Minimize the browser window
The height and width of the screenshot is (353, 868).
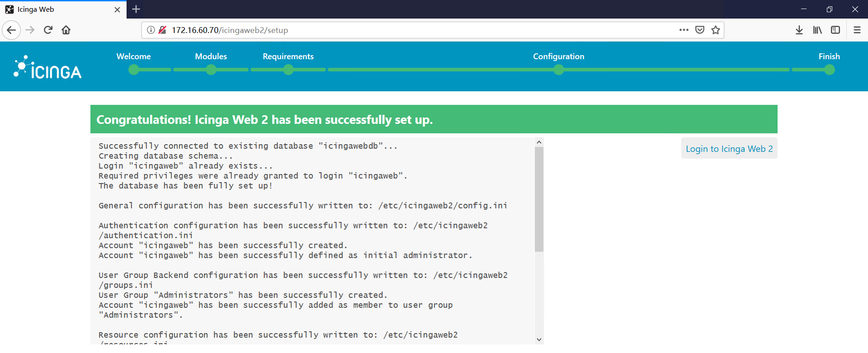point(803,9)
